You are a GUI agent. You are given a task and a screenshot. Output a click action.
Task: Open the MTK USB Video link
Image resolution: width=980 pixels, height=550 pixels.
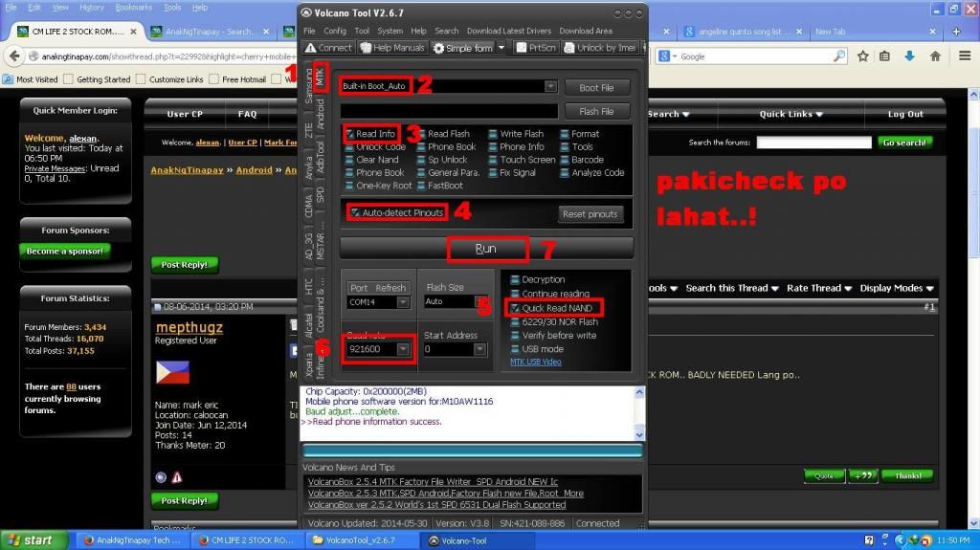coord(536,363)
